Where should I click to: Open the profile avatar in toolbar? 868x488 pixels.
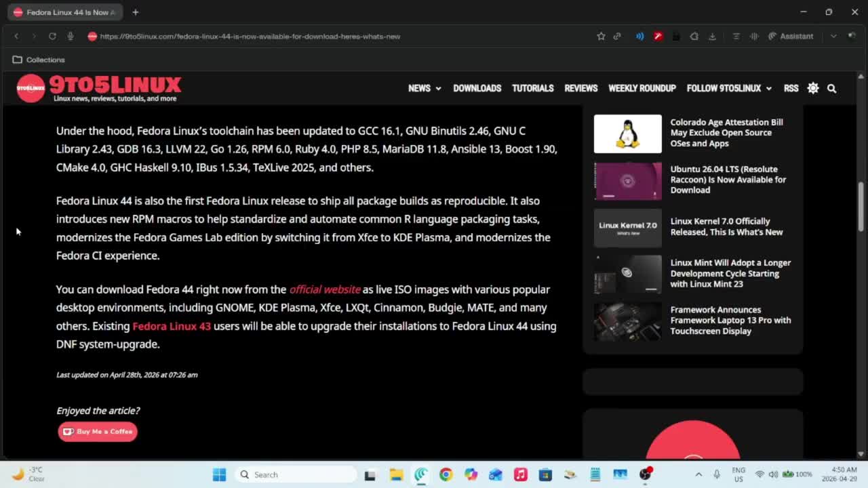pos(852,36)
